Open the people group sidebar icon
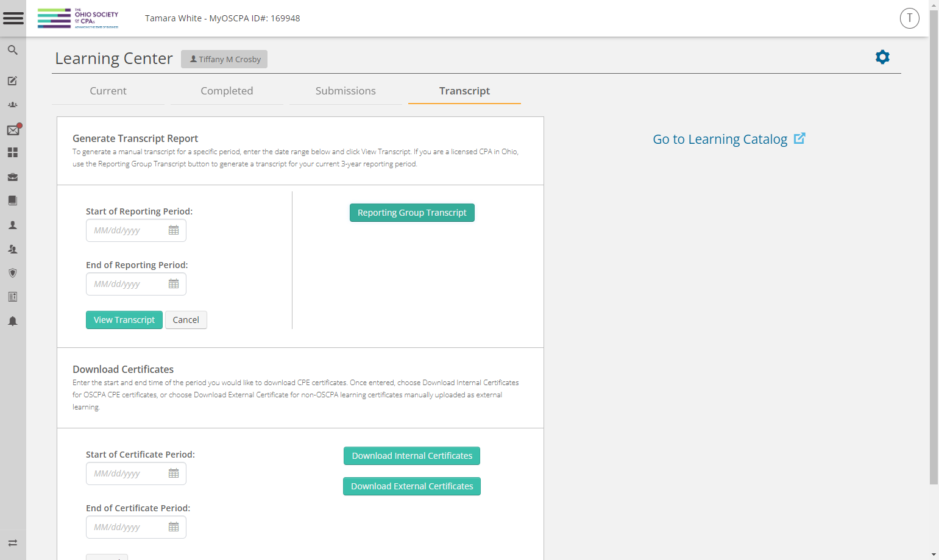This screenshot has width=939, height=560. click(x=12, y=105)
